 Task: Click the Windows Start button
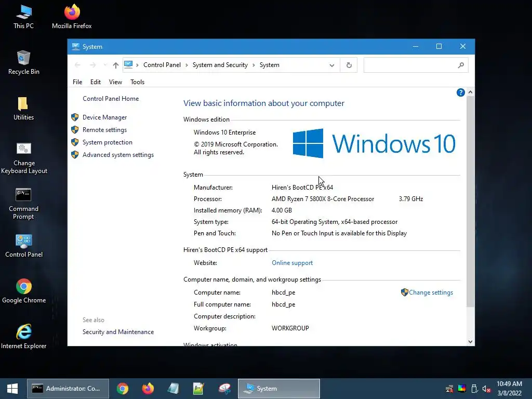[12, 389]
